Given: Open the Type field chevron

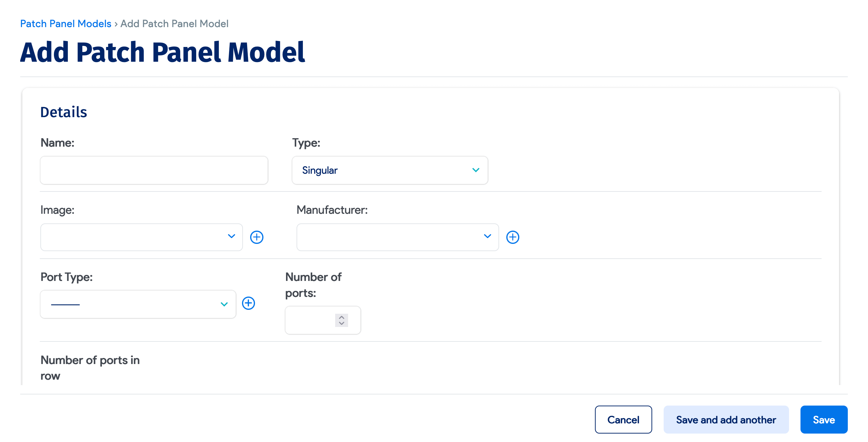Looking at the screenshot, I should point(476,170).
